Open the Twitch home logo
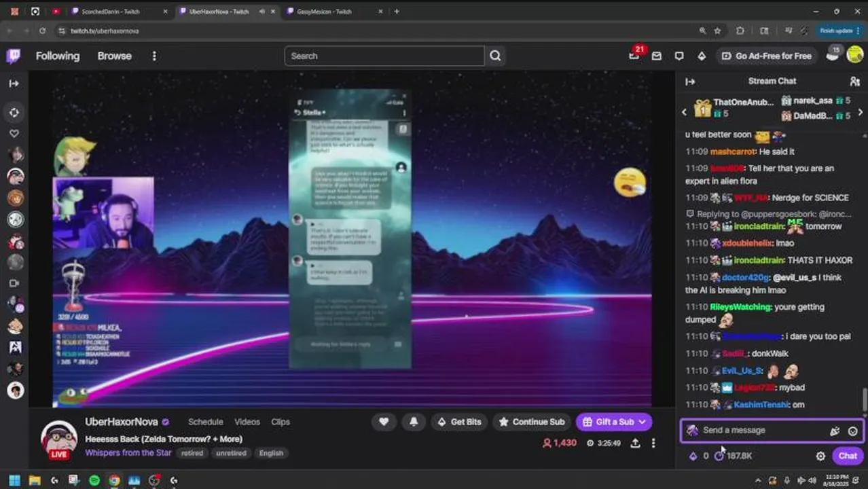The width and height of the screenshot is (868, 489). [x=14, y=56]
